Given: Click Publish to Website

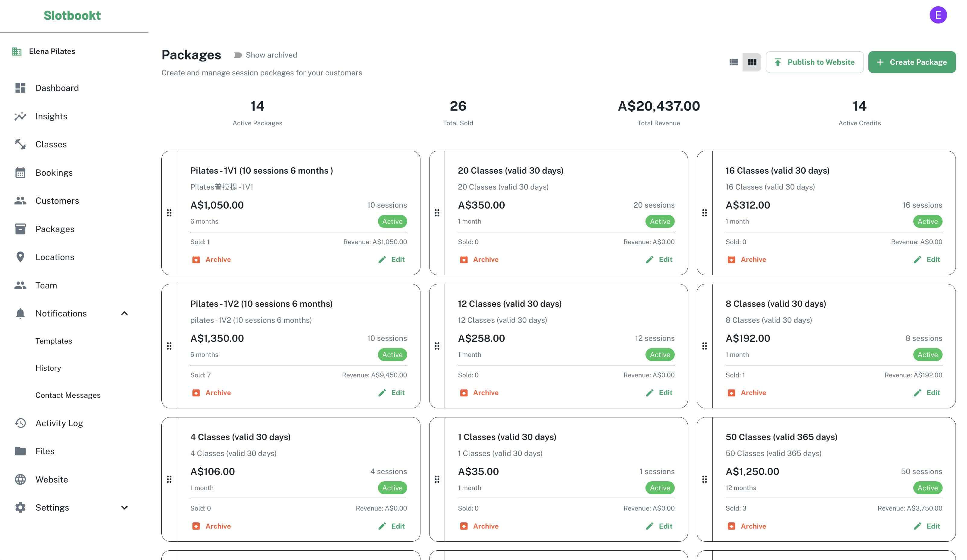Looking at the screenshot, I should tap(815, 62).
